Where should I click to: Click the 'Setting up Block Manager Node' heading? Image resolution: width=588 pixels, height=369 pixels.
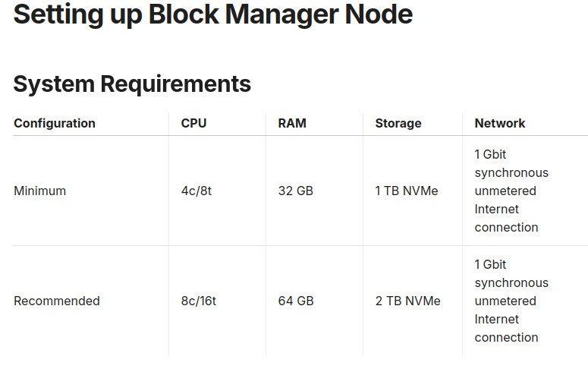[x=213, y=14]
